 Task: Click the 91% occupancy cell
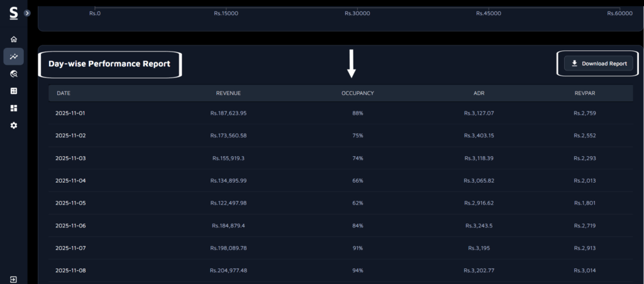357,248
